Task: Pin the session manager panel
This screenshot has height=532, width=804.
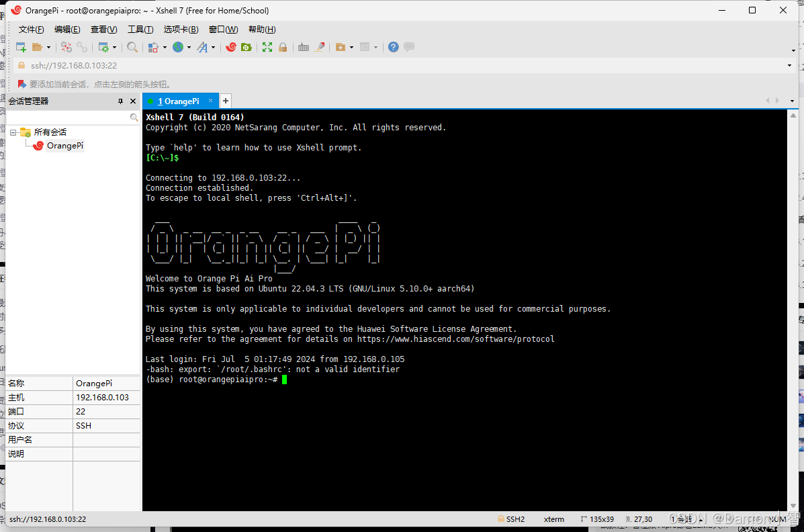Action: (x=120, y=101)
